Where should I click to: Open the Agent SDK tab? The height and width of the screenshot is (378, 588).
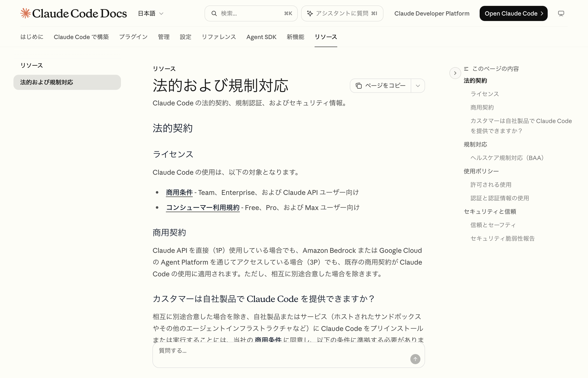[261, 37]
